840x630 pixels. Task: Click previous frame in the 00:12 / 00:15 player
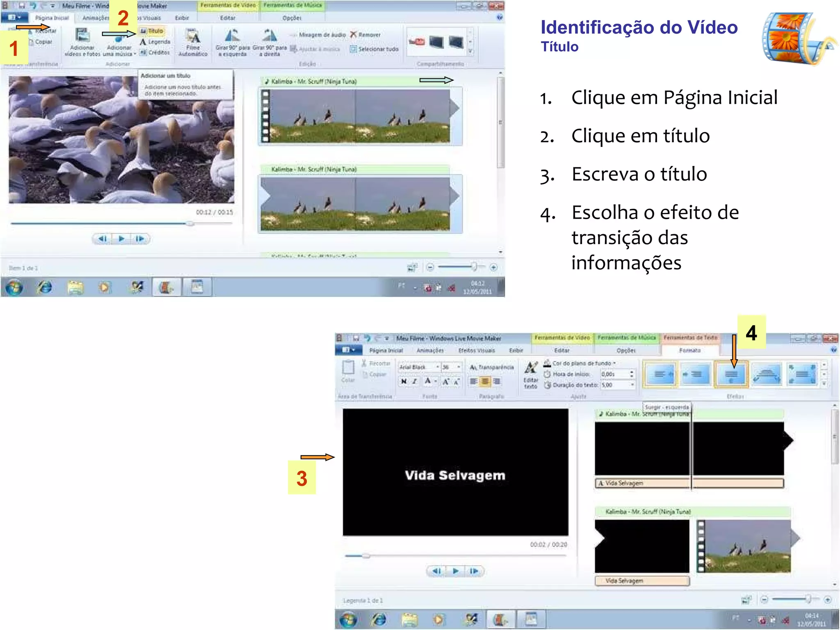(103, 239)
